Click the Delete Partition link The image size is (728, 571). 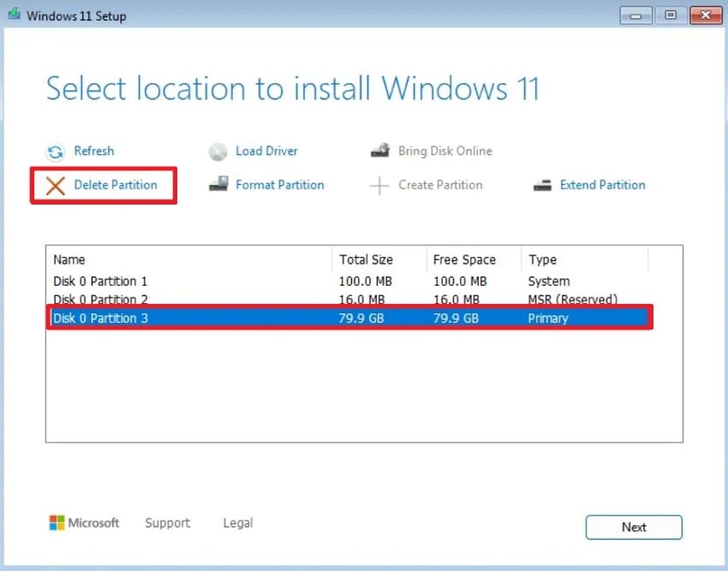[116, 185]
